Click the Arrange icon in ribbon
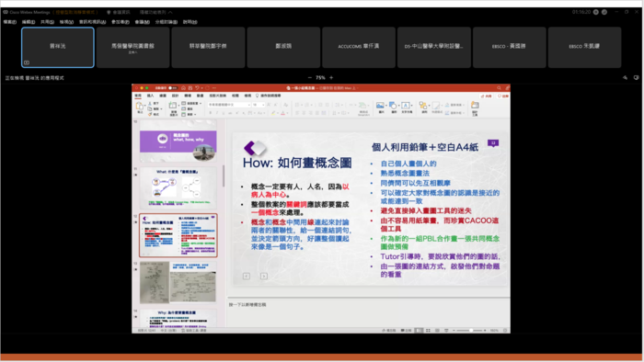This screenshot has height=362, width=644. [x=422, y=106]
